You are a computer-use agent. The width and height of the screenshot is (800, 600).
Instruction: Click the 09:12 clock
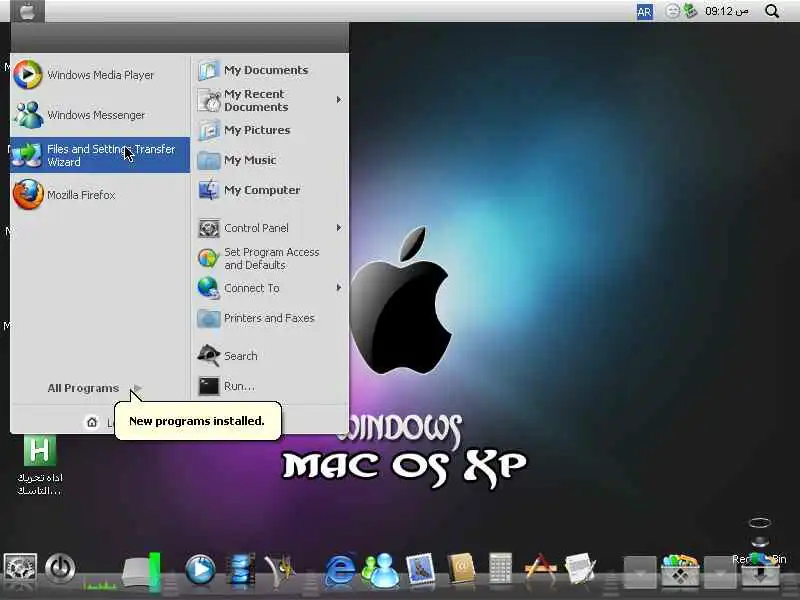(x=727, y=11)
